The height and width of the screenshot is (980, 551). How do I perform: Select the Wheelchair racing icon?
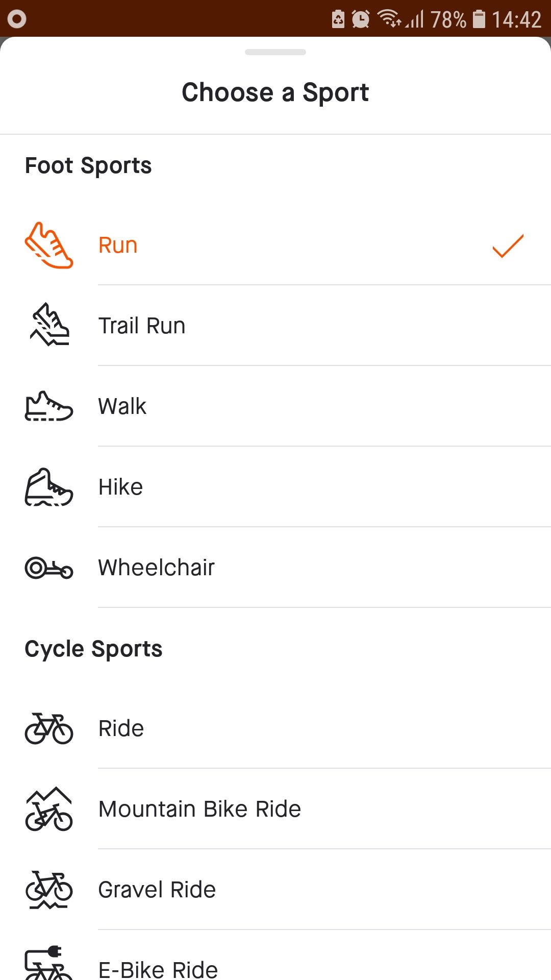pos(49,568)
